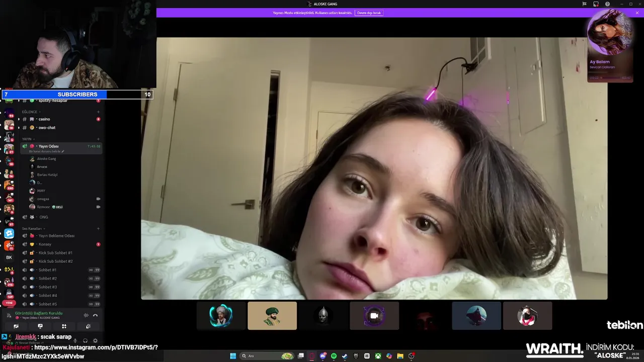Click the screen share button
Image resolution: width=644 pixels, height=362 pixels.
(40, 326)
